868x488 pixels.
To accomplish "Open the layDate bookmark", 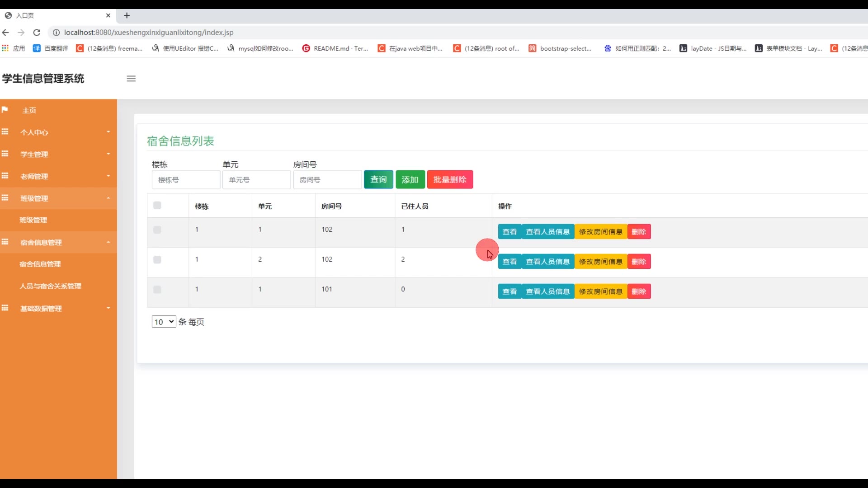I will tap(713, 48).
